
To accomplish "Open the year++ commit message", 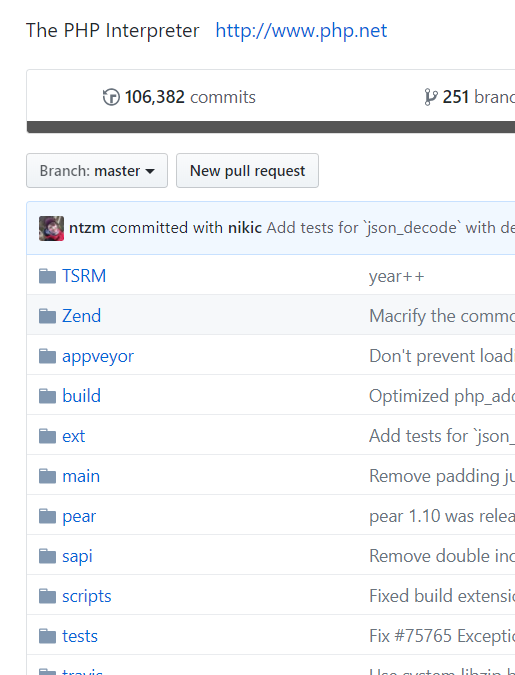I will (x=397, y=276).
